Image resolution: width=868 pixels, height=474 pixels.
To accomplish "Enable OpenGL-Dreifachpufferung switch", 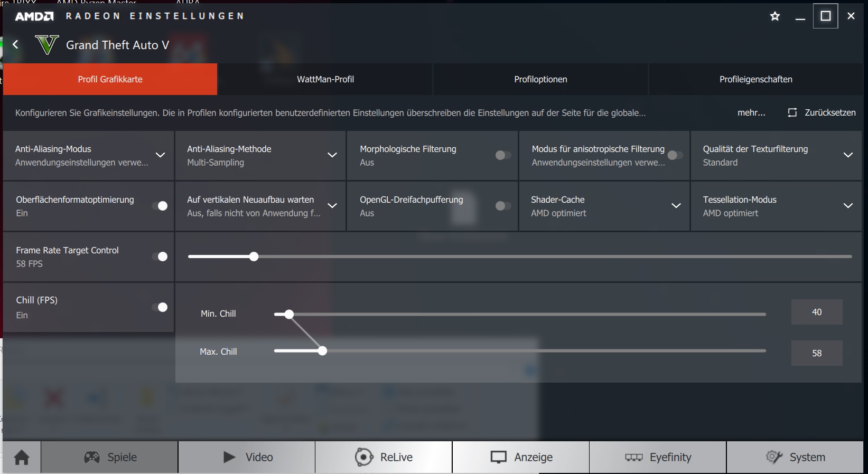I will [x=503, y=206].
